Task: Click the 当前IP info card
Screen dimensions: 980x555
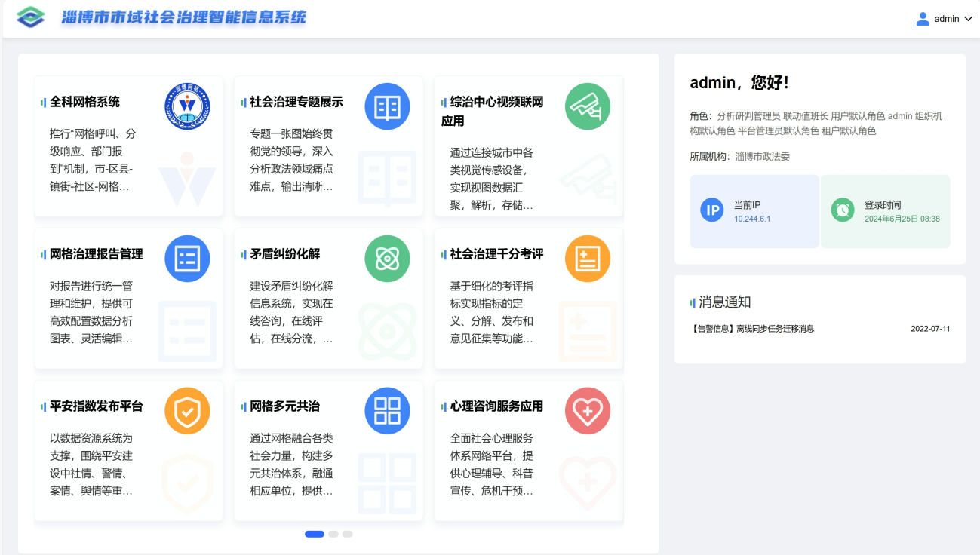Action: [x=754, y=211]
